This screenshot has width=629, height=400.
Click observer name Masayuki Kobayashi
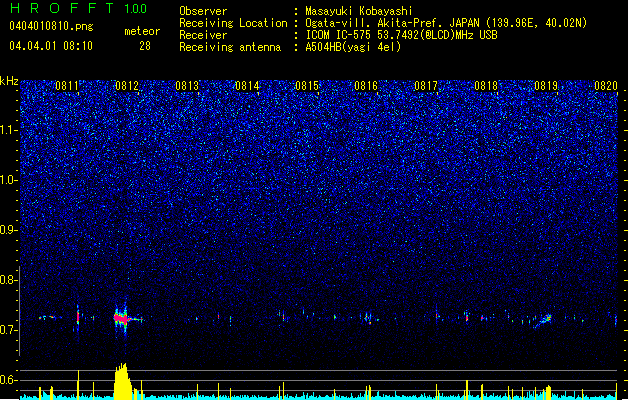tap(359, 11)
